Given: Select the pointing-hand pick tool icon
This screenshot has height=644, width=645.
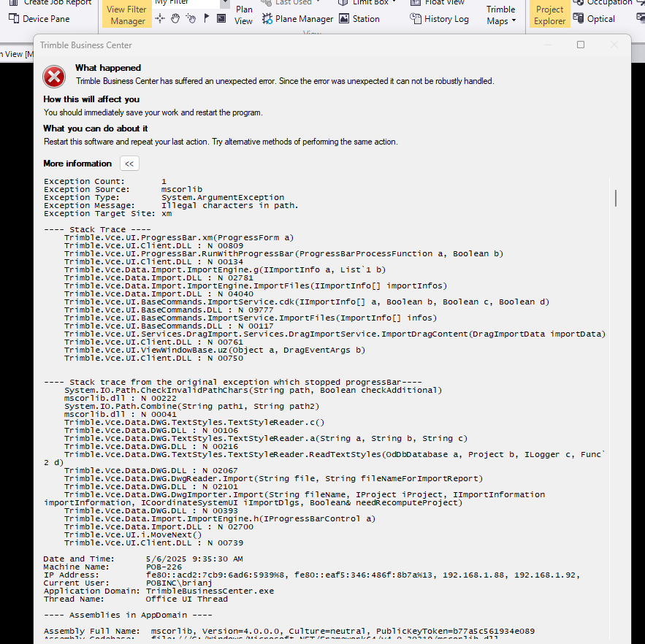Looking at the screenshot, I should click(x=191, y=18).
